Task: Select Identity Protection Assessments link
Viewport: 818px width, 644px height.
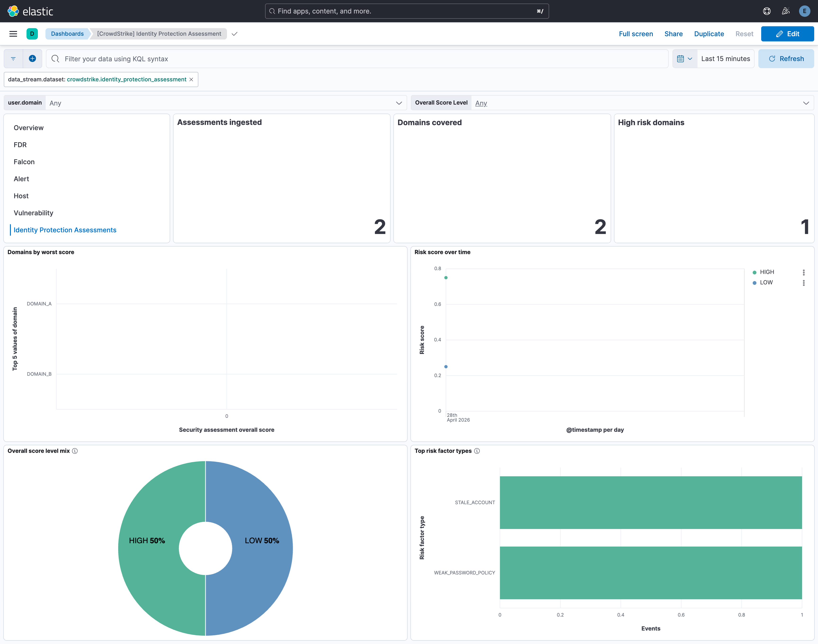Action: [65, 230]
